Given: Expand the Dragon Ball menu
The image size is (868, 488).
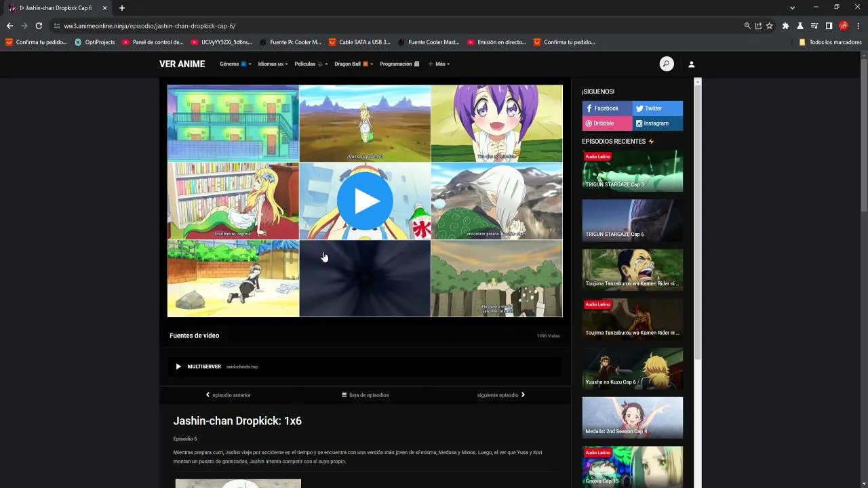Looking at the screenshot, I should (353, 64).
